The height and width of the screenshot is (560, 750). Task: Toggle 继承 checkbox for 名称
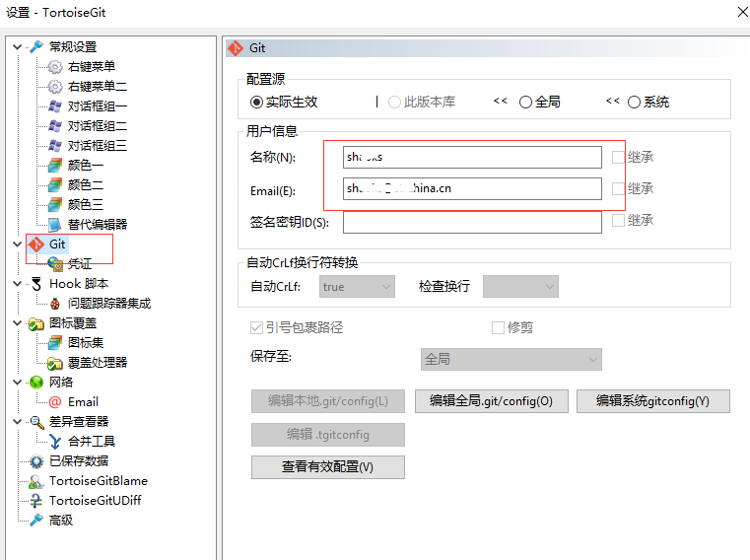(619, 157)
